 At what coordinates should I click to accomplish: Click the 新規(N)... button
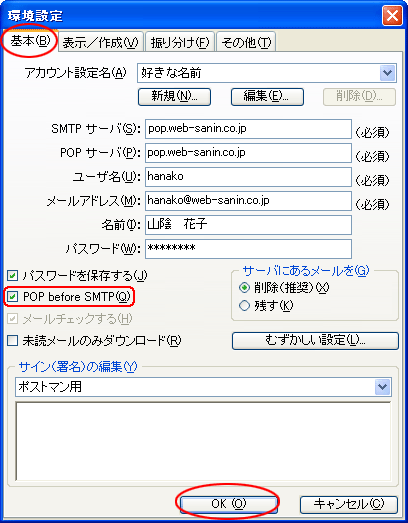pos(174,97)
